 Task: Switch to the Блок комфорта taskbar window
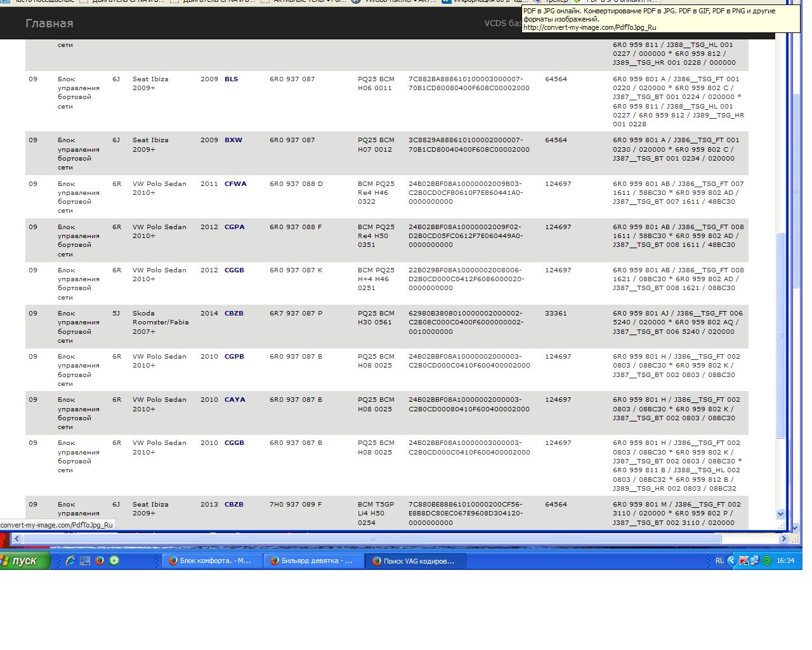211,560
